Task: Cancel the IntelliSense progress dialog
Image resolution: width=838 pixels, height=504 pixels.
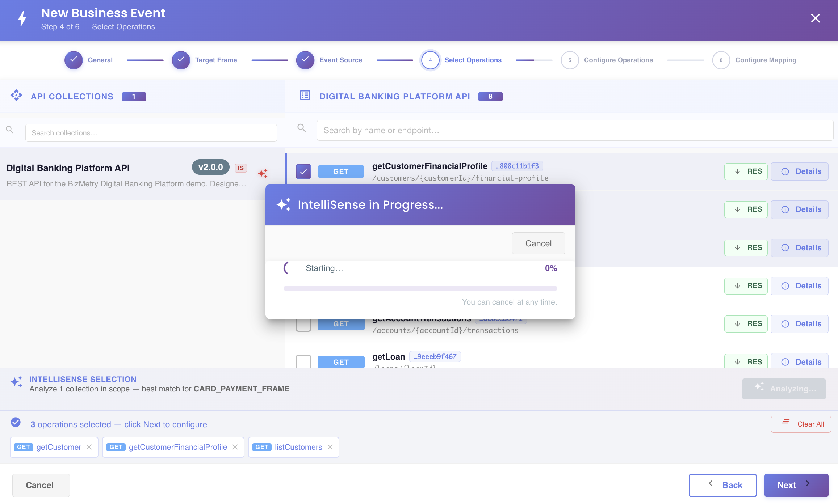Action: 539,243
